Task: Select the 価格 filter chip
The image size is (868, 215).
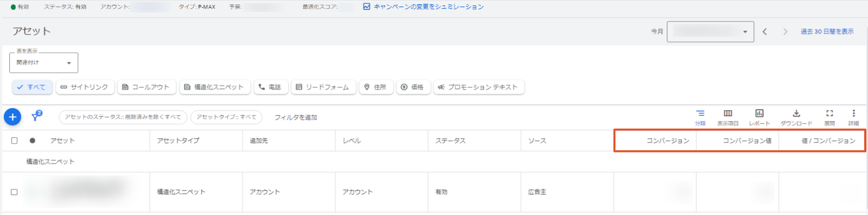Action: [413, 87]
